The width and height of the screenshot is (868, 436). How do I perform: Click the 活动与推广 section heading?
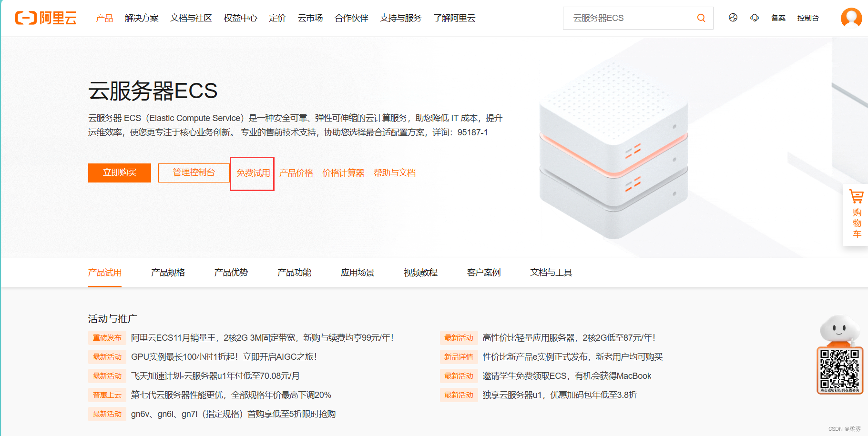(112, 319)
